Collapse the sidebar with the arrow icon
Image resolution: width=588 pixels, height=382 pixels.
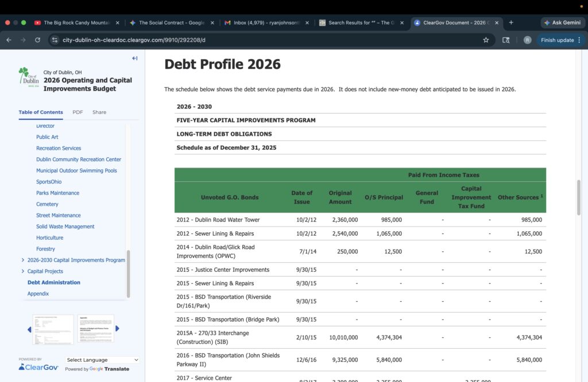coord(134,59)
